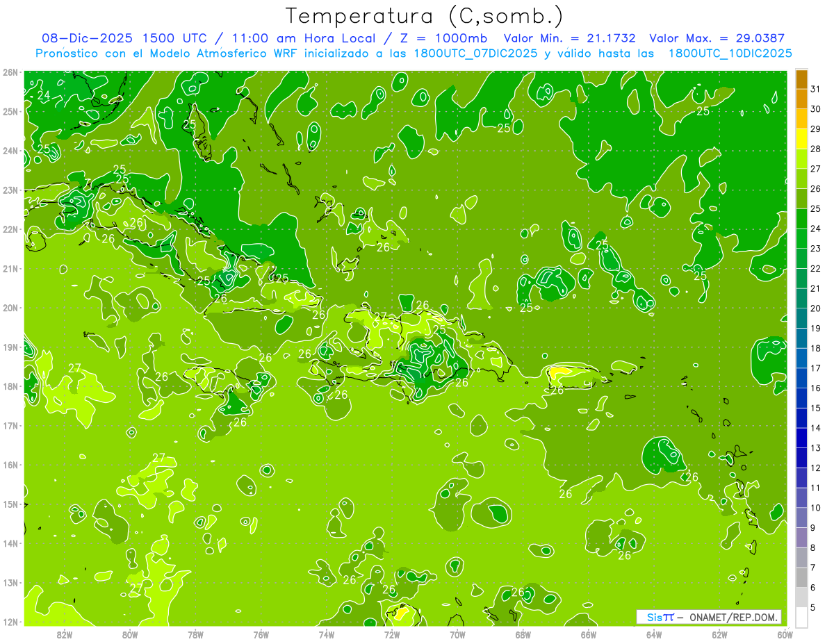This screenshot has height=644, width=834.
Task: Click the '13N' latitude axis label
Action: tap(10, 582)
